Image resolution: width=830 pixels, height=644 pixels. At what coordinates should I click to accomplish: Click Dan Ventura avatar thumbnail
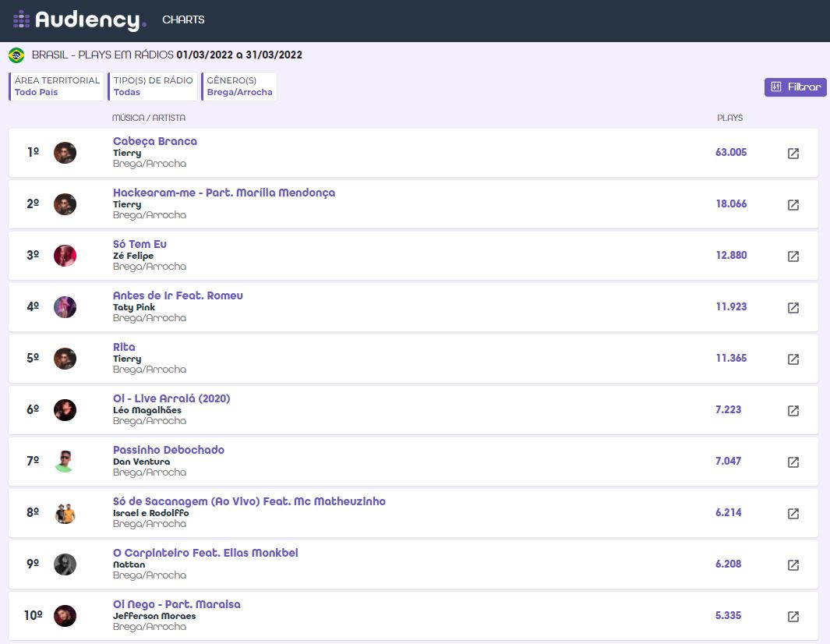(65, 462)
